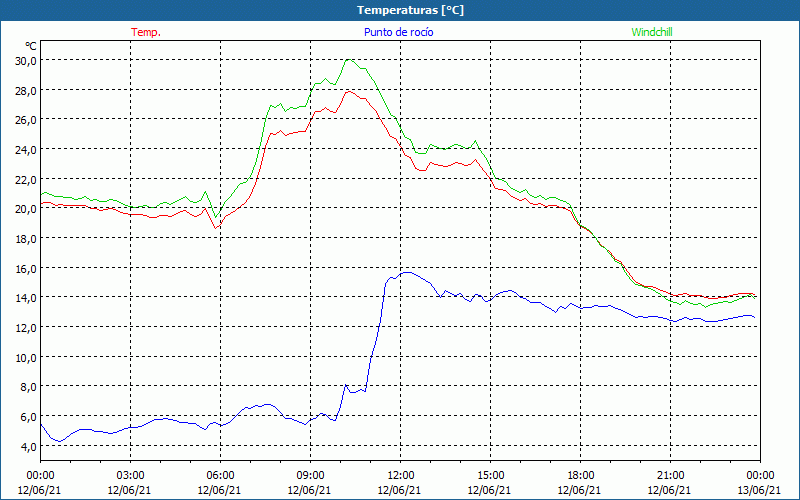Click the '09:00' time label

(x=310, y=476)
